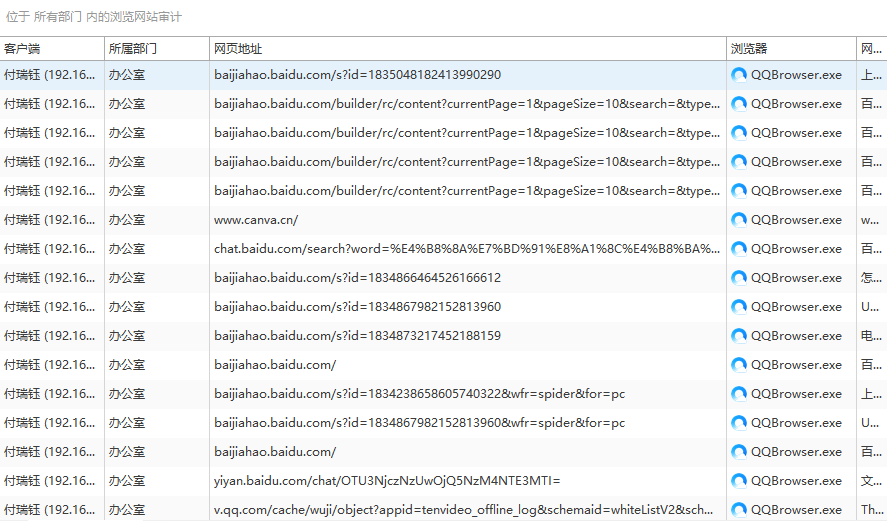Viewport: 887px width, 521px height.
Task: Click the '怎...' page title cell
Action: pyautogui.click(x=871, y=278)
